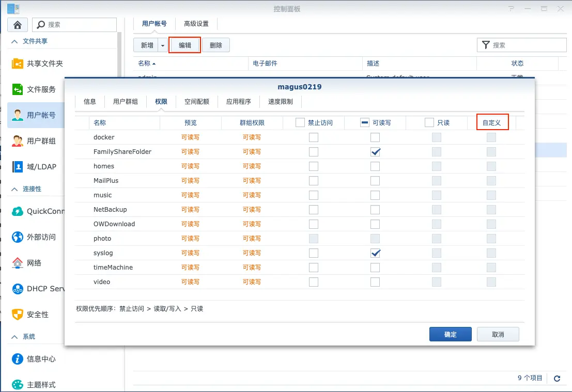Viewport: 572px width, 392px height.
Task: Open Shared Folder icon in sidebar
Action: pyautogui.click(x=18, y=64)
